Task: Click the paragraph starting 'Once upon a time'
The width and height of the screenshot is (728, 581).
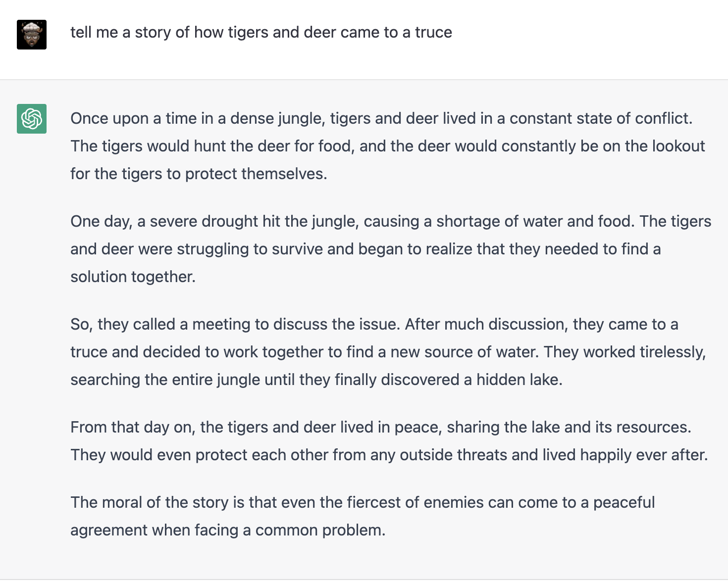Action: (388, 146)
